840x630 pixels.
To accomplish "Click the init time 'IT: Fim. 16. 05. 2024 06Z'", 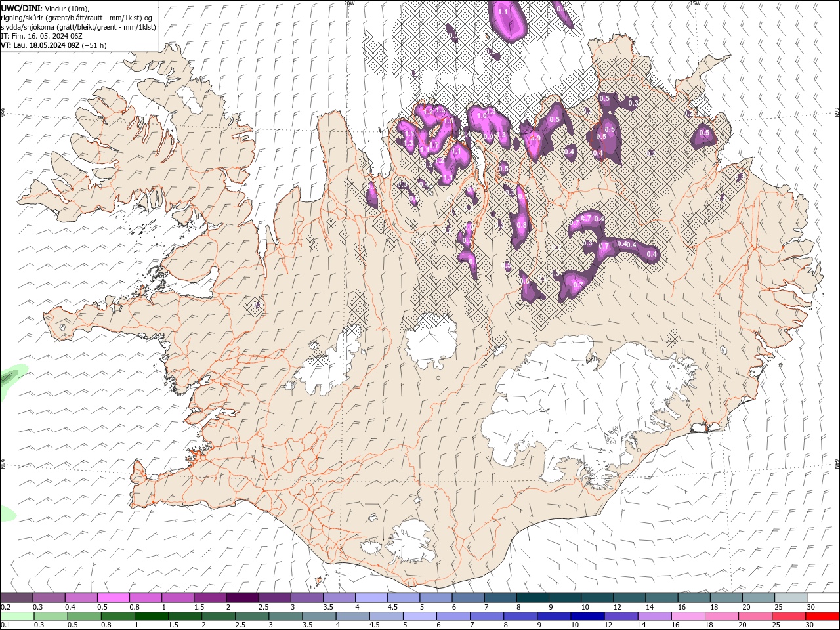I will [41, 36].
